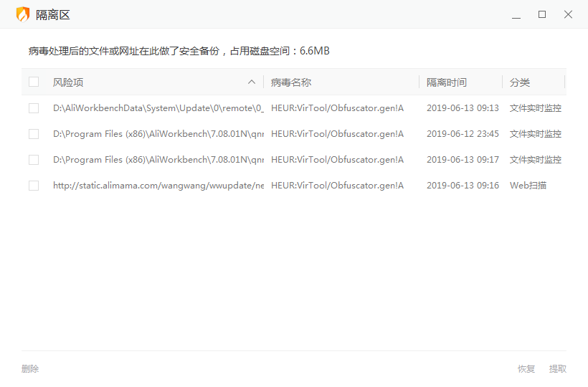Select path of item quarantined 2019-06-13 09:17
588x387 pixels.
[158, 160]
